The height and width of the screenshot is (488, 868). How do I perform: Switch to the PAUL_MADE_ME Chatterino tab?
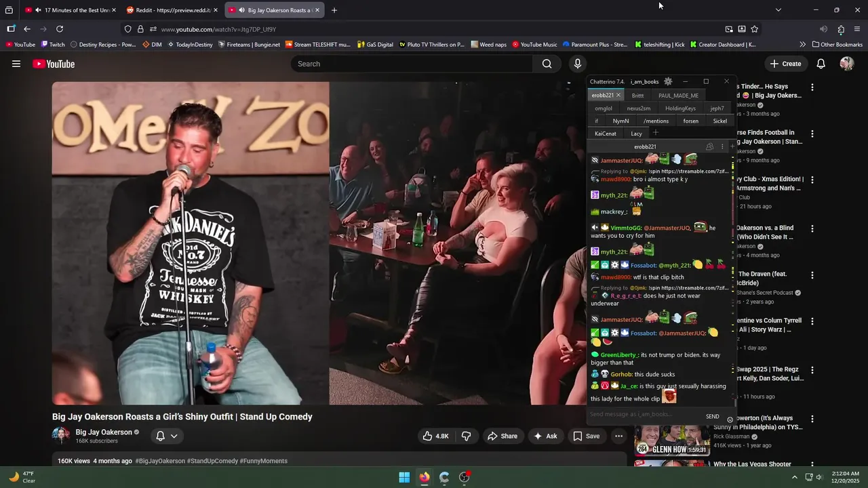(x=678, y=96)
